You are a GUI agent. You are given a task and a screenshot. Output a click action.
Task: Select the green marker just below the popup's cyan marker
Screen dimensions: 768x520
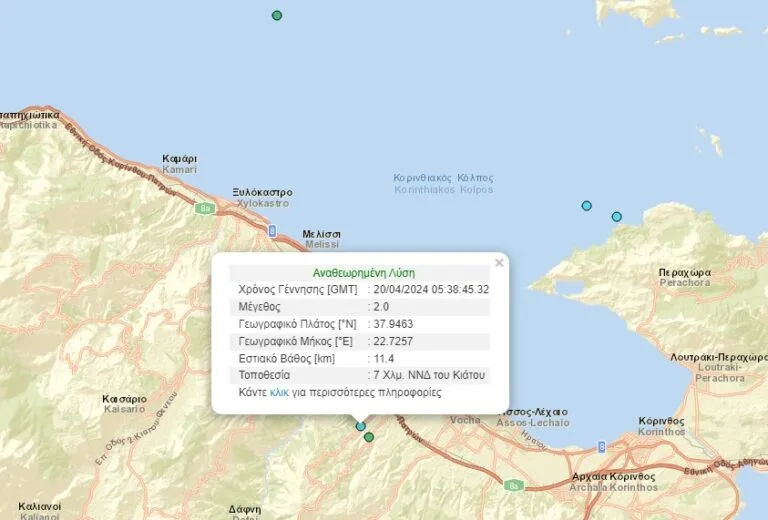[x=369, y=437]
